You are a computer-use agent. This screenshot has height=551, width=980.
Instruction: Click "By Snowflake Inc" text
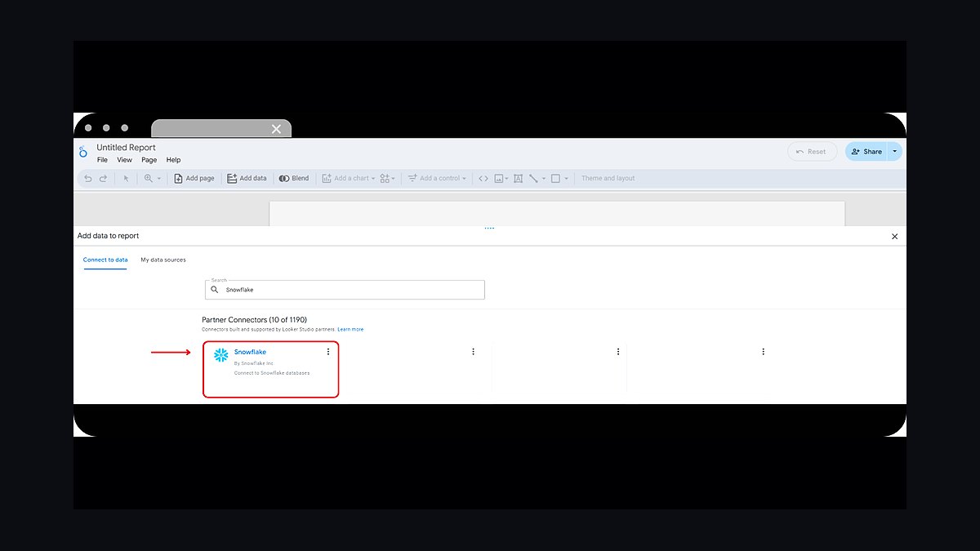[254, 363]
